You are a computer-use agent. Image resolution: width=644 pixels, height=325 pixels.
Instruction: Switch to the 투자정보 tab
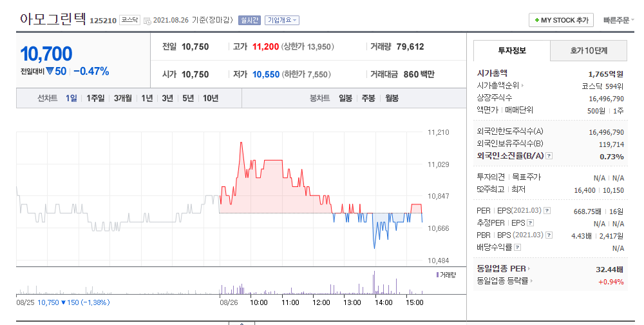(x=512, y=50)
